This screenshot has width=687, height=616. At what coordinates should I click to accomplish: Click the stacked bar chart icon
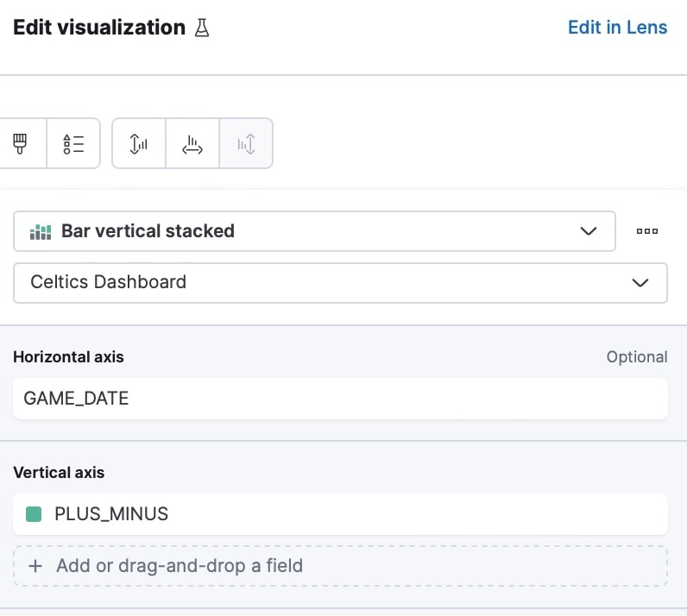[x=41, y=231]
